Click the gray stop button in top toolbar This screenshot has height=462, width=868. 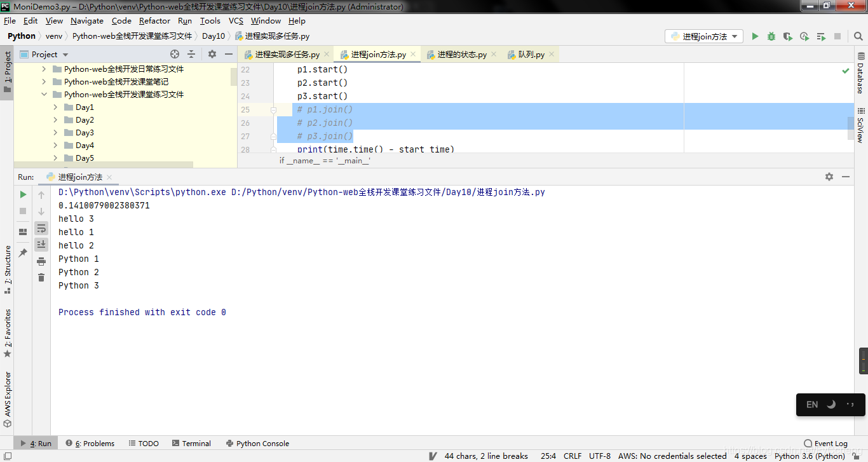point(837,37)
